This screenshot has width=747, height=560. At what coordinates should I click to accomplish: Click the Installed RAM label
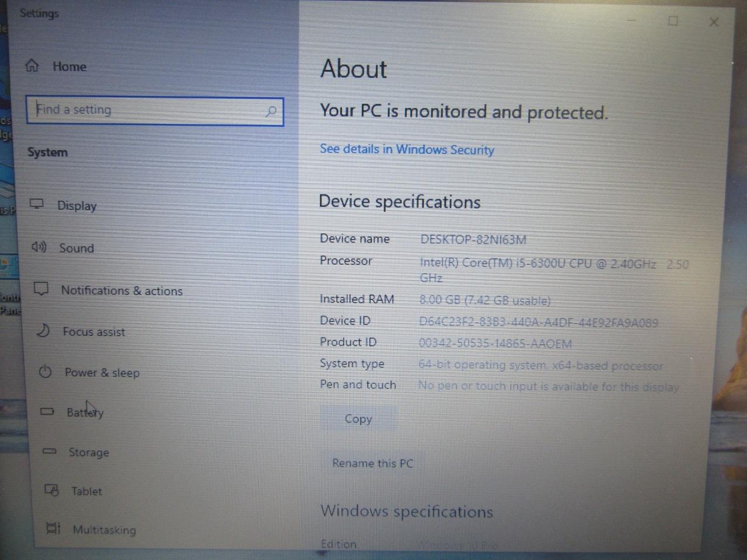pyautogui.click(x=357, y=299)
